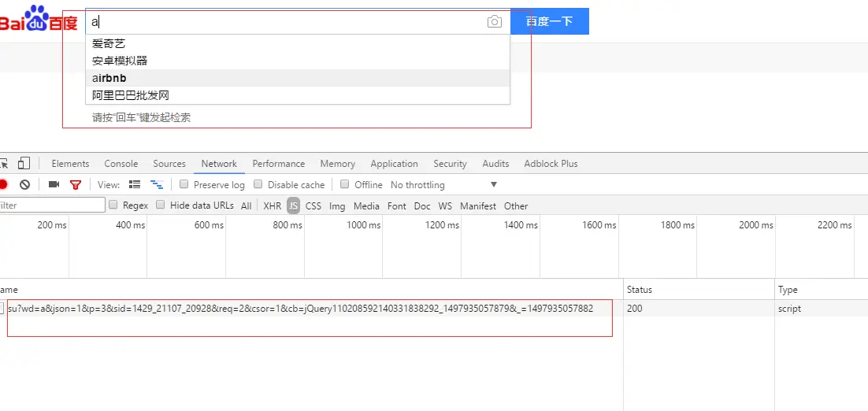Check Hide data URLs
This screenshot has height=411, width=868.
161,205
